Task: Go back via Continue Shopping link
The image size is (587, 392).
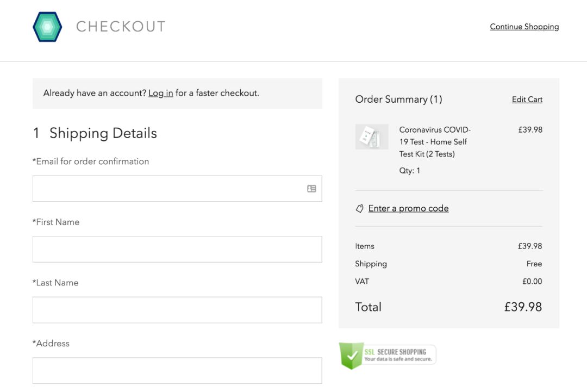Action: [x=524, y=27]
